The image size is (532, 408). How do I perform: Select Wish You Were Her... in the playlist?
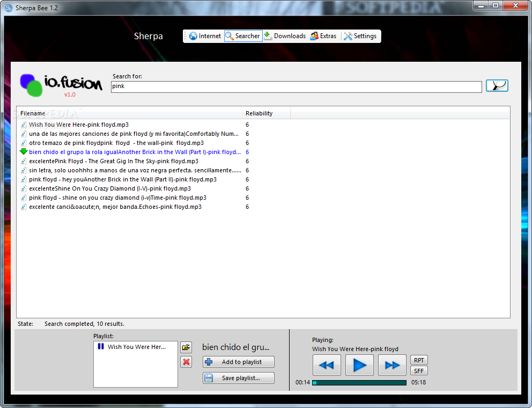point(136,347)
